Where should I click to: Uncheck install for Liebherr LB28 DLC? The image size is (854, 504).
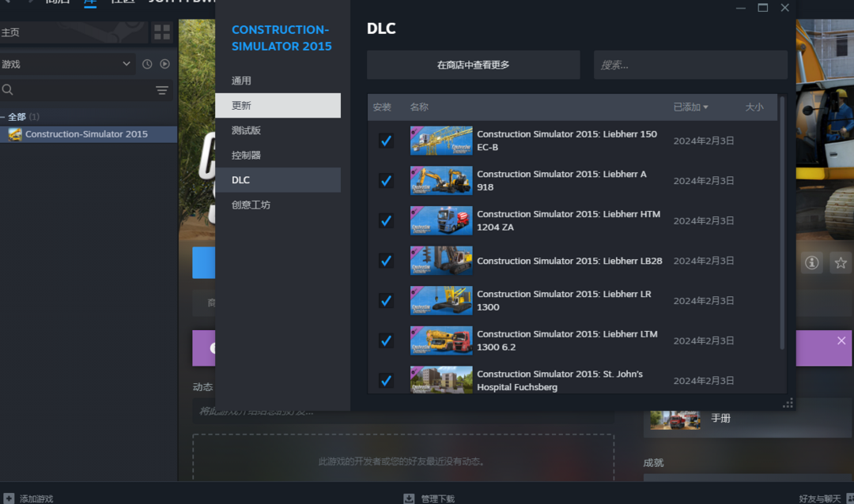pos(386,261)
